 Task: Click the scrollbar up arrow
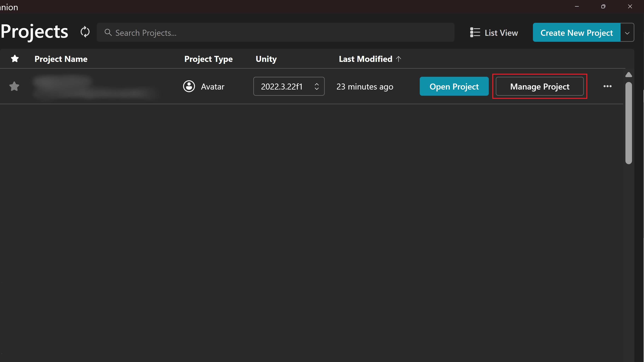pos(629,75)
